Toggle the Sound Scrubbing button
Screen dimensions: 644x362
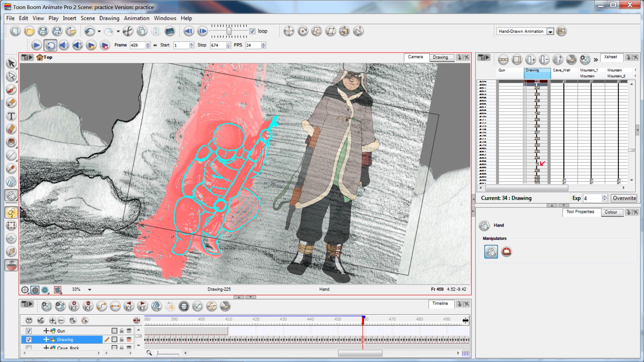pos(77,45)
